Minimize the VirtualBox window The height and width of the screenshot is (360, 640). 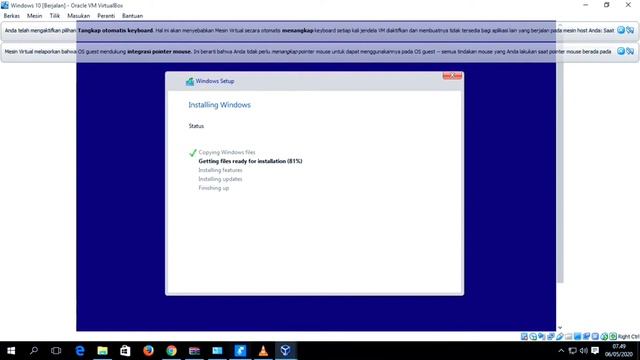point(586,5)
